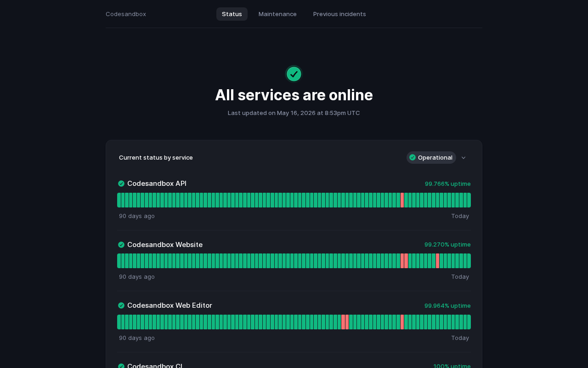Expand the chevron next to Operational
The width and height of the screenshot is (588, 368).
(x=464, y=158)
